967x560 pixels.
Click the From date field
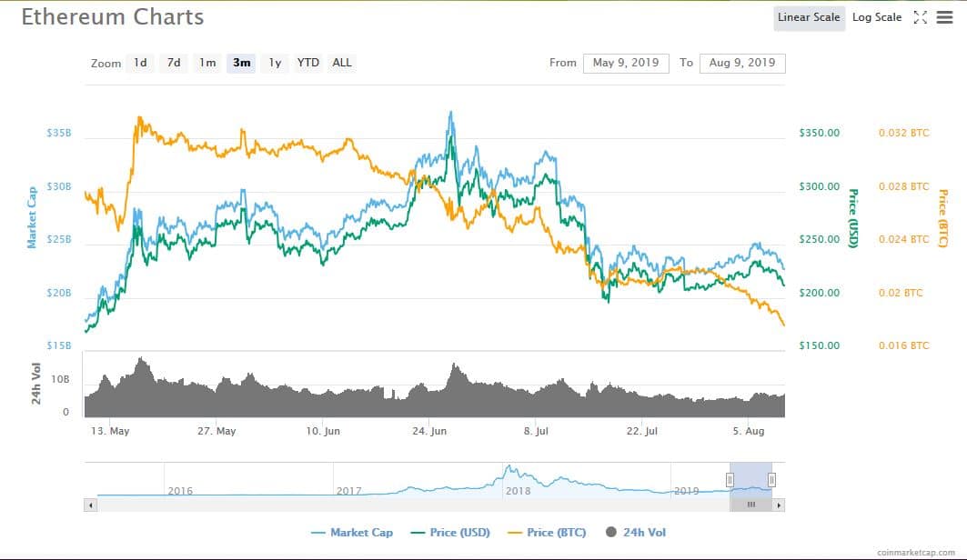coord(626,63)
